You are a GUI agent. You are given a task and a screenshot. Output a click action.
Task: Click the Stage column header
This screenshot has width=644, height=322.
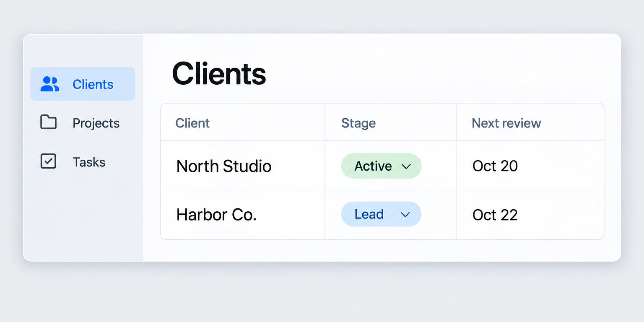click(358, 123)
